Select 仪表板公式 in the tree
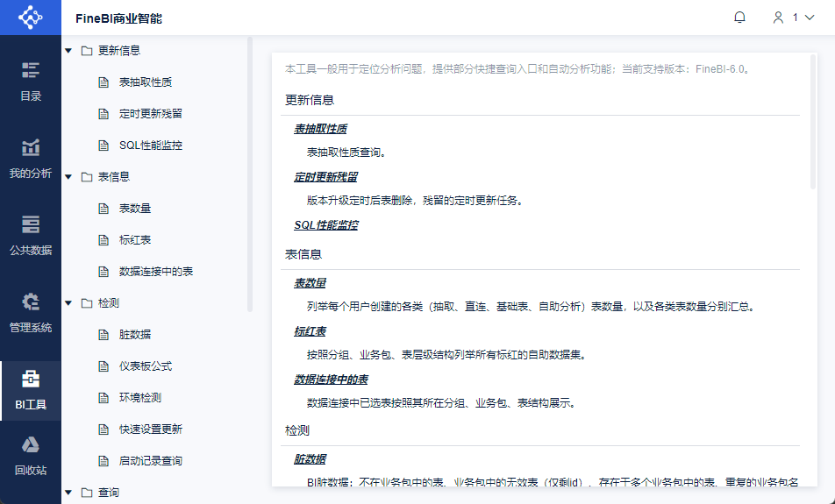The image size is (835, 504). (x=146, y=366)
